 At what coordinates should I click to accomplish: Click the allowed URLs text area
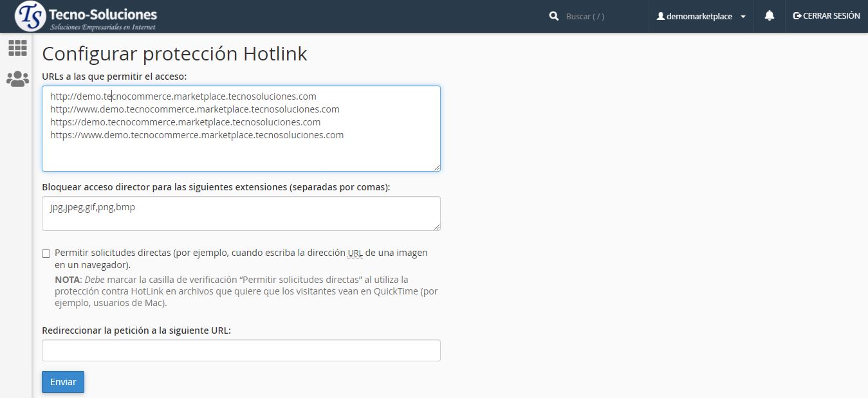coord(241,152)
